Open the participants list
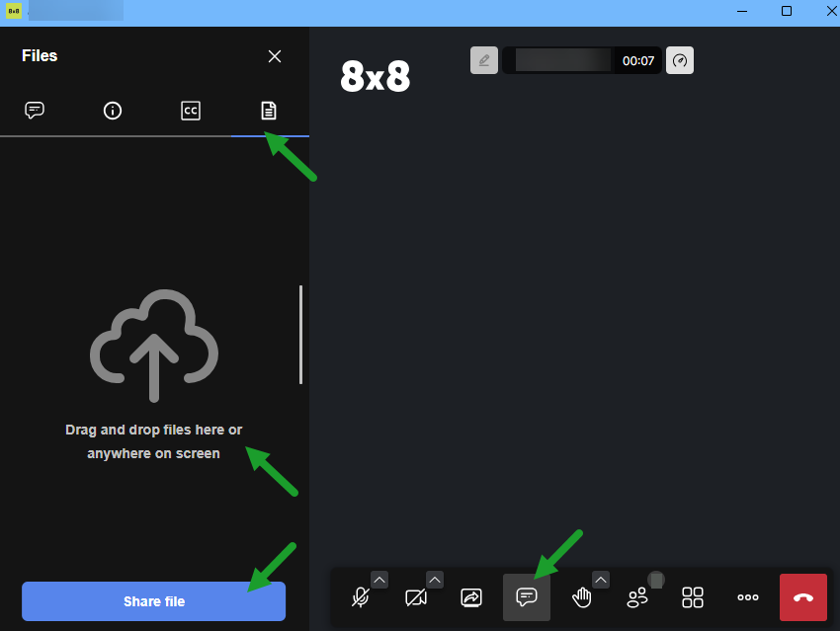The width and height of the screenshot is (840, 631). [x=637, y=597]
